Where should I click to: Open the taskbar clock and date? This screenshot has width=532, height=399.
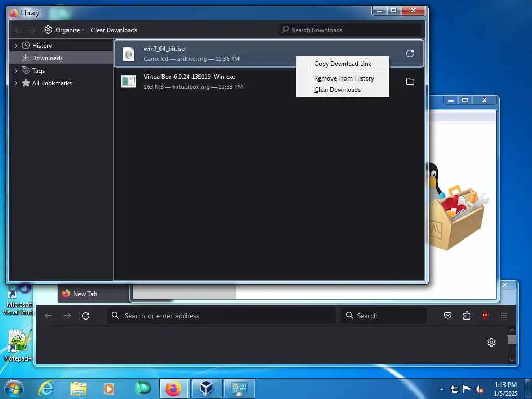point(506,389)
